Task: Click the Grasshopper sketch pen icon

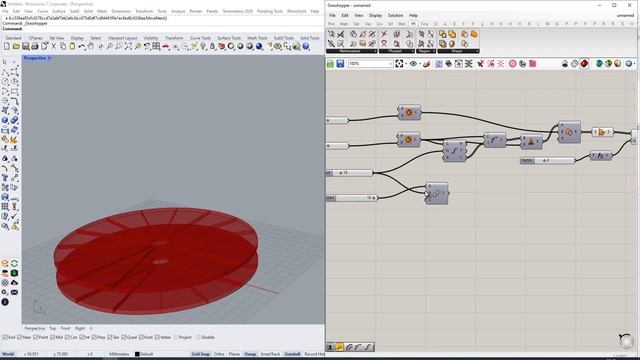Action: (x=427, y=64)
